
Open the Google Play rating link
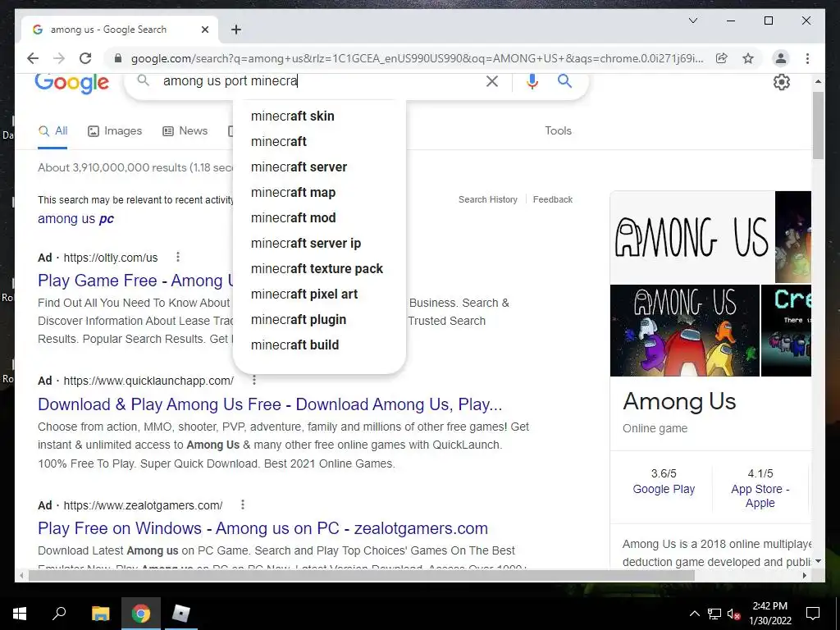(664, 489)
